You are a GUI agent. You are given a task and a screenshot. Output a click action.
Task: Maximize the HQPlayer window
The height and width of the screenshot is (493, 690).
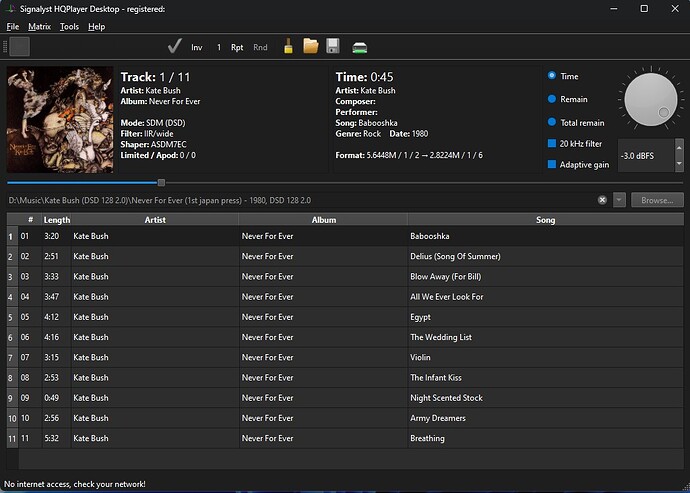(x=644, y=9)
